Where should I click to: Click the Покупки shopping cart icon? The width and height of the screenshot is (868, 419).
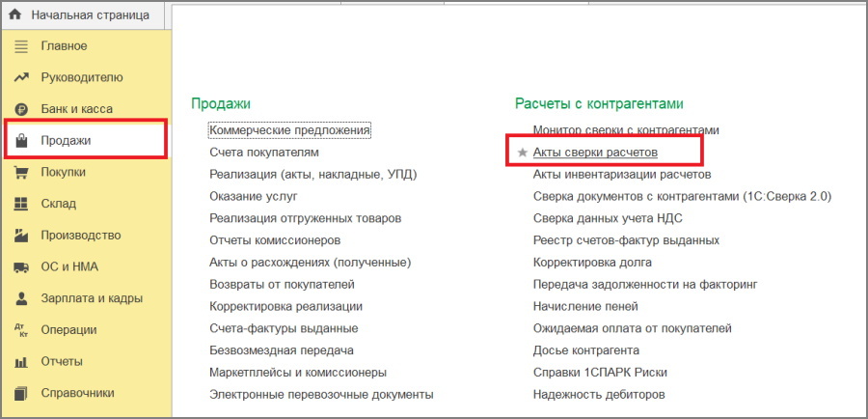tap(21, 173)
